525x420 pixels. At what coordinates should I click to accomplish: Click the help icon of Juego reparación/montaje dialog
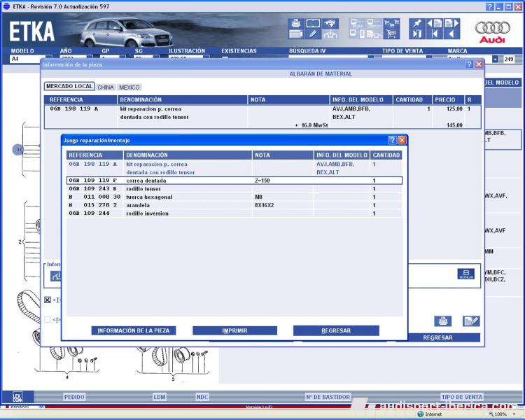pos(392,140)
